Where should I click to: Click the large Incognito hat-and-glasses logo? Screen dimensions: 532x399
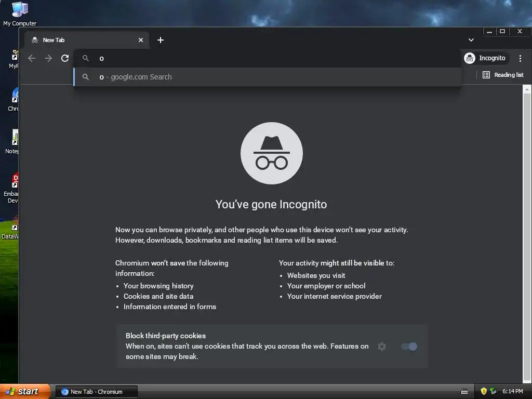271,153
